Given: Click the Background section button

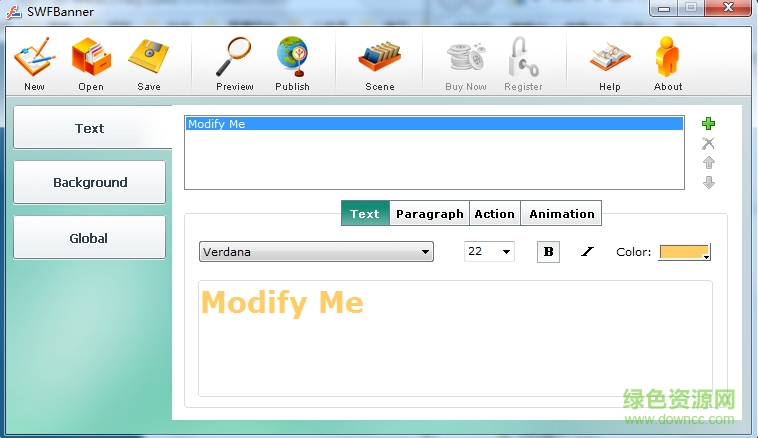Looking at the screenshot, I should (90, 183).
